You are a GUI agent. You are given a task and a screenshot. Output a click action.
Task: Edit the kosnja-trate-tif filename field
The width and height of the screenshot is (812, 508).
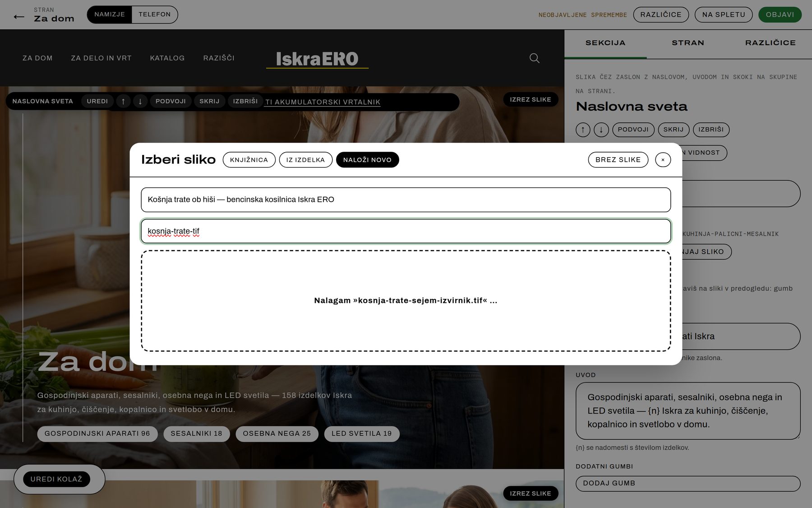[x=406, y=231]
